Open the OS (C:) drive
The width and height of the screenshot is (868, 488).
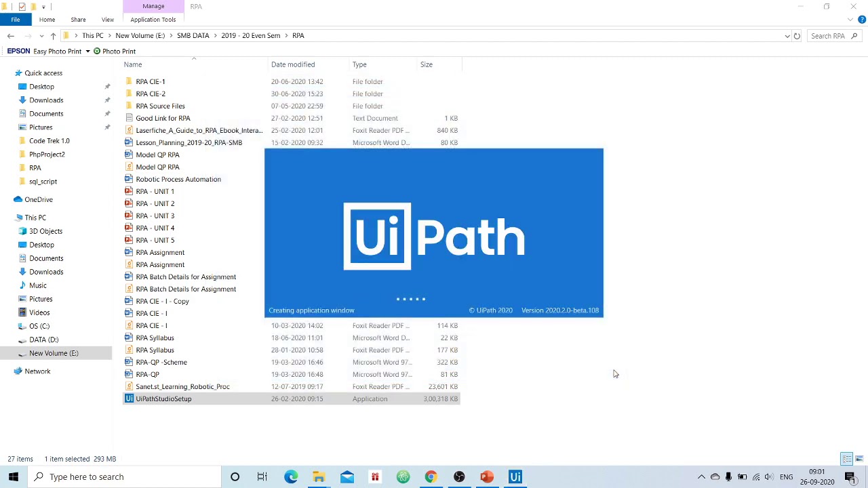39,326
